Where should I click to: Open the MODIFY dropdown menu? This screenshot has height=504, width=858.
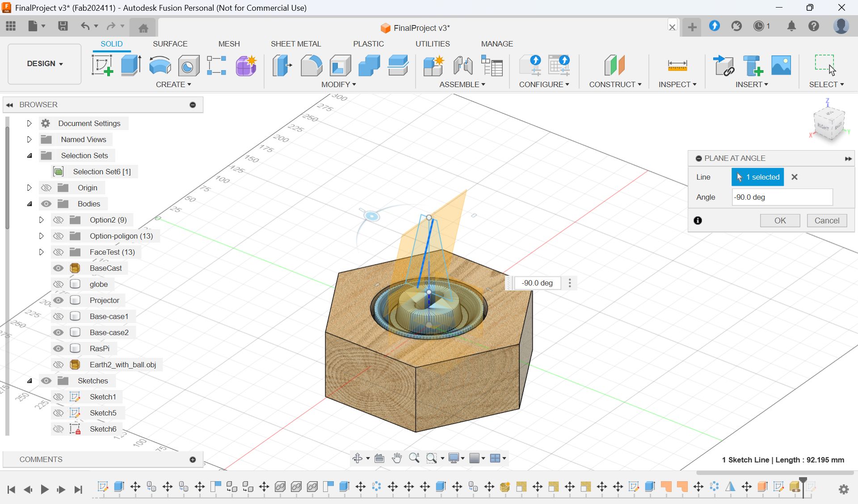(x=339, y=84)
